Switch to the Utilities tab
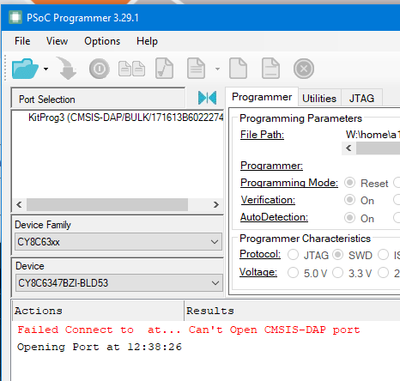Screen dimensions: 400x381 point(319,98)
